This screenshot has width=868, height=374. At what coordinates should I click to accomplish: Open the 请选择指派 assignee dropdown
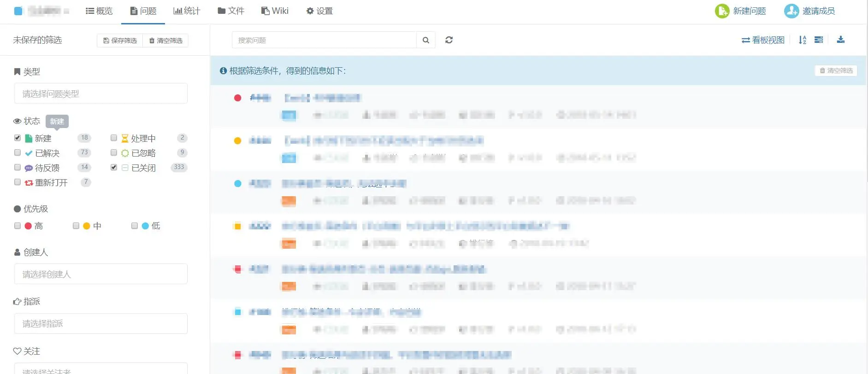coord(101,323)
